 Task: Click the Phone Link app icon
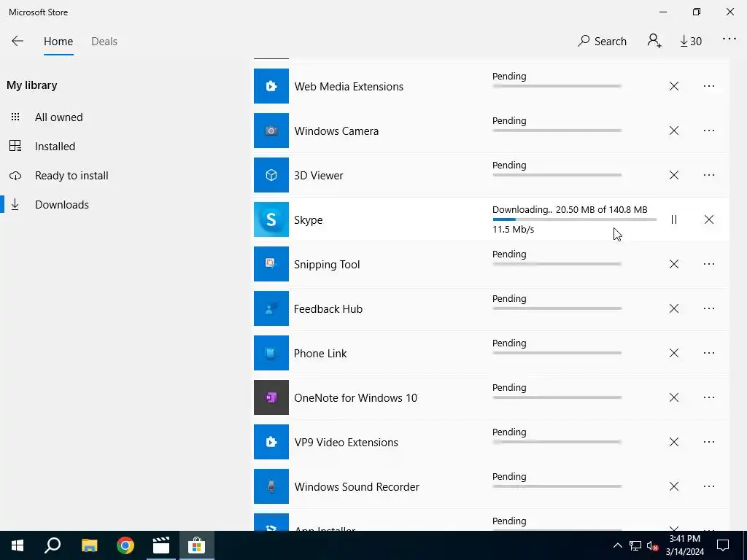click(x=271, y=353)
